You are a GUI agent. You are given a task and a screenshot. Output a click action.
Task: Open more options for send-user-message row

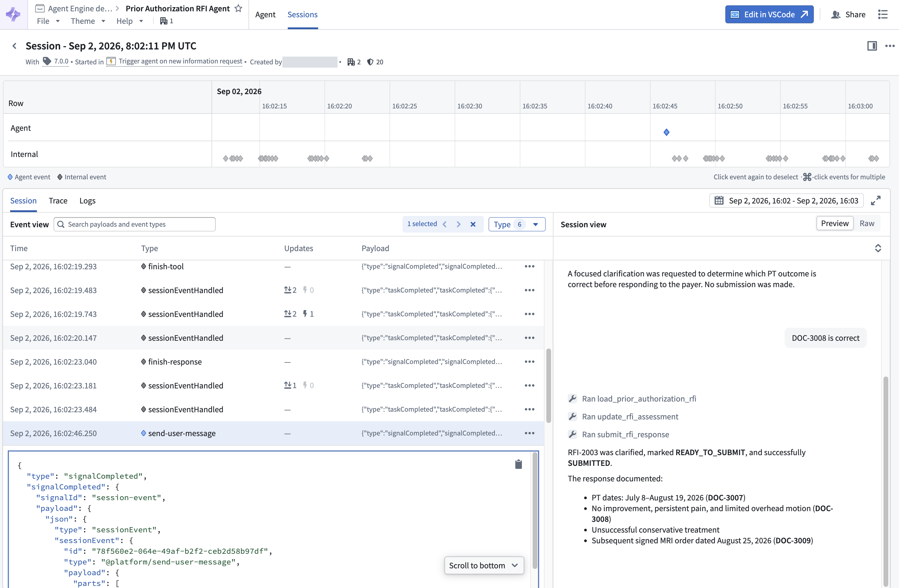tap(530, 433)
